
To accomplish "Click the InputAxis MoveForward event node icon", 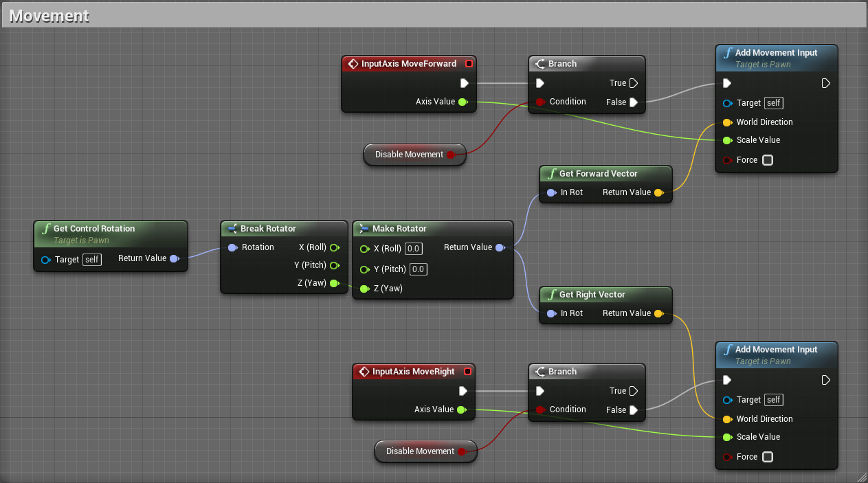I will (x=353, y=64).
